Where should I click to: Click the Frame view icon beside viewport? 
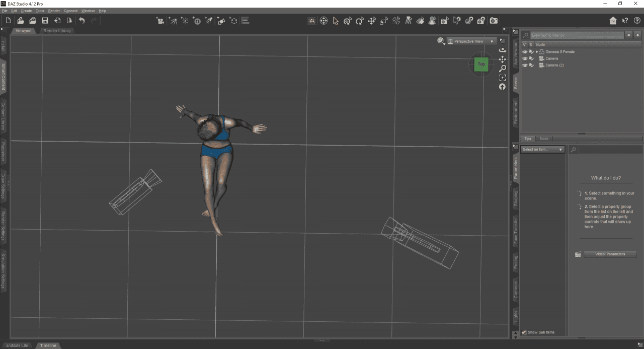pos(502,78)
